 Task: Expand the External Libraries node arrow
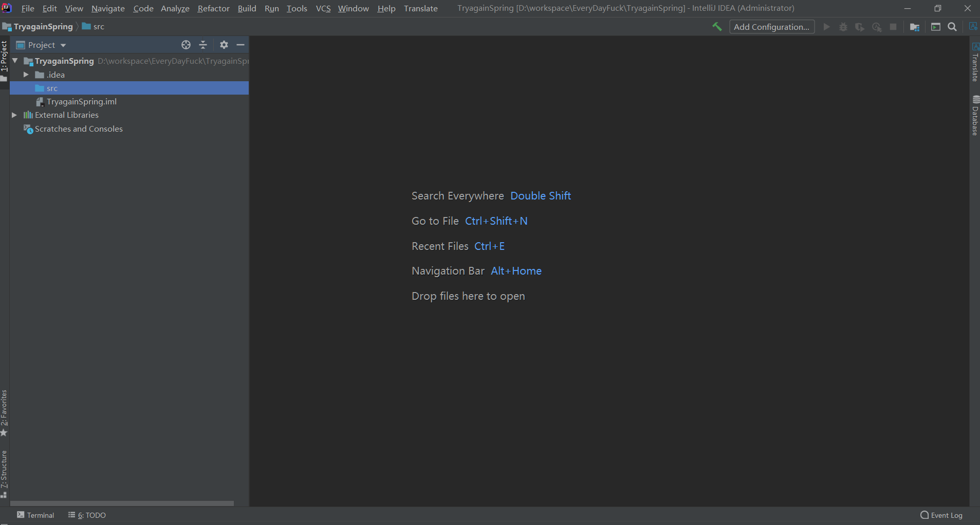pos(14,115)
